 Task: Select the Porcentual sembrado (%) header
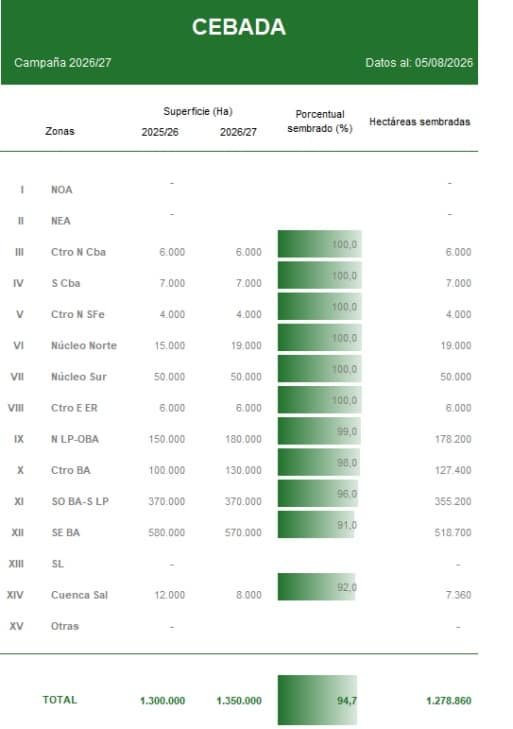click(320, 121)
